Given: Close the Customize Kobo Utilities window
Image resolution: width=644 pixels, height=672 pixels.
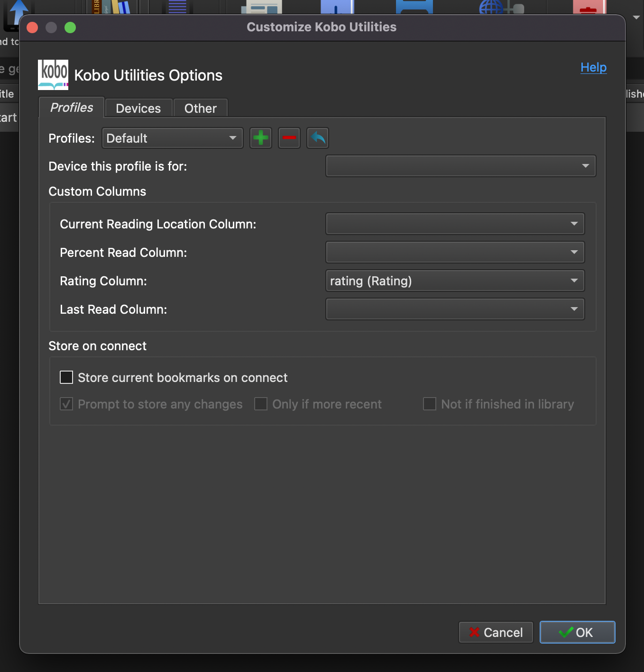Looking at the screenshot, I should point(32,27).
